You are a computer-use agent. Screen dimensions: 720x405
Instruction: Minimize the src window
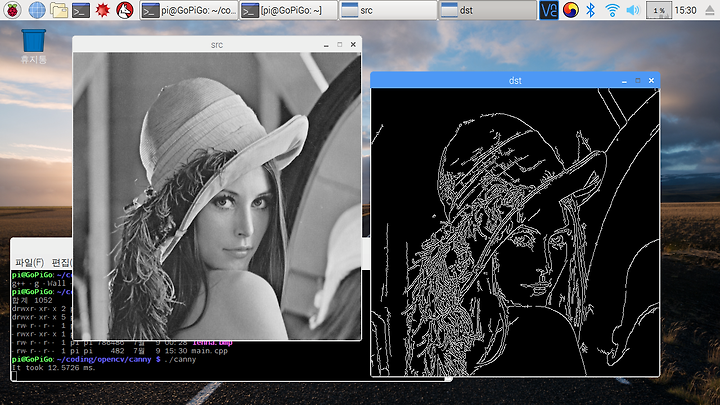[x=326, y=45]
